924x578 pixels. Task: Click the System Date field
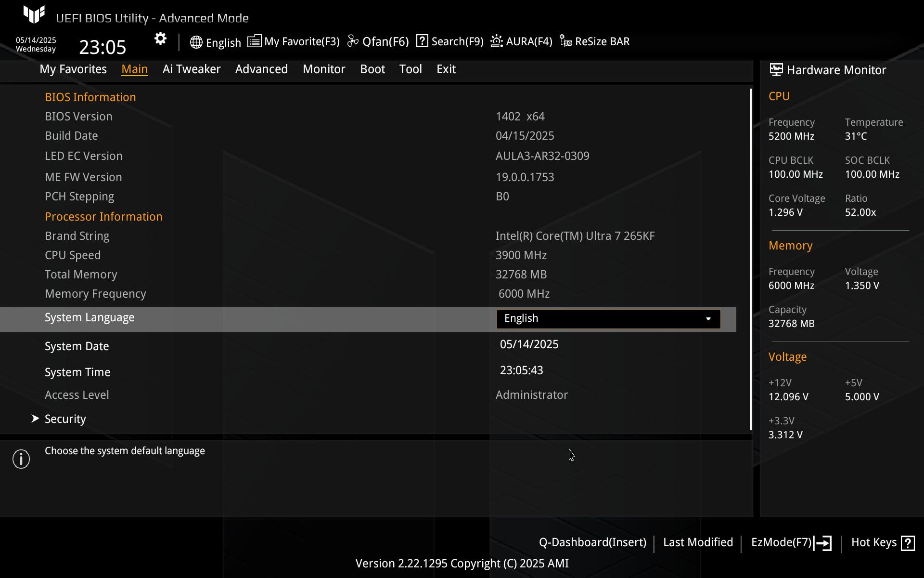529,344
